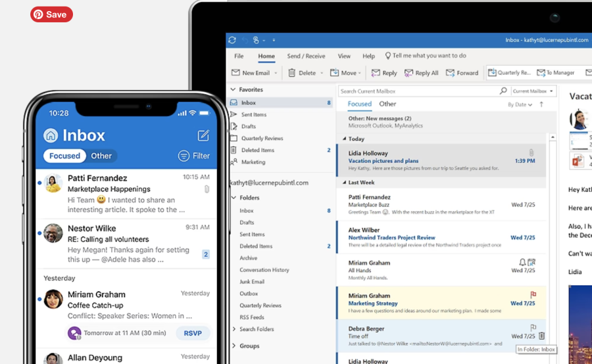
Task: Delete the Debra Berger email via trash icon
Action: tap(541, 335)
